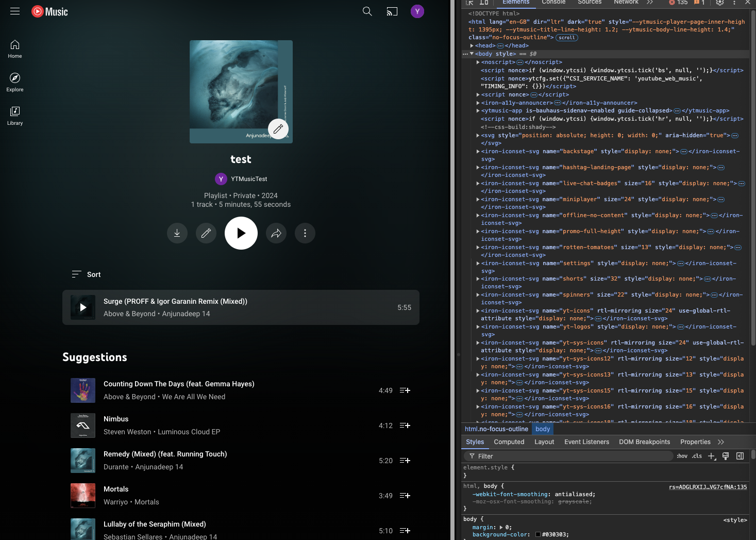This screenshot has width=756, height=540.
Task: Click the #030303 background color swatch
Action: pos(538,535)
